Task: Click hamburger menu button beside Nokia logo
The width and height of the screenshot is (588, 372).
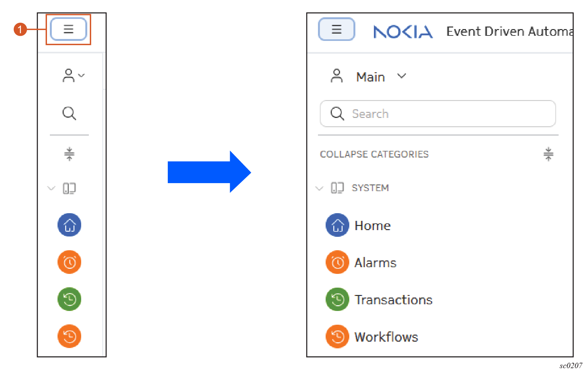Action: [x=337, y=29]
